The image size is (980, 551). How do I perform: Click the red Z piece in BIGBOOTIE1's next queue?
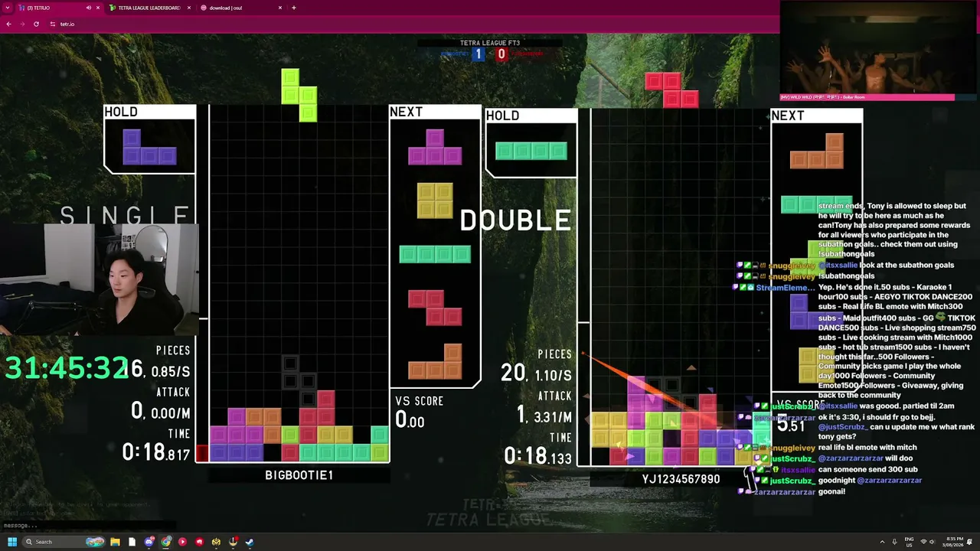[435, 308]
